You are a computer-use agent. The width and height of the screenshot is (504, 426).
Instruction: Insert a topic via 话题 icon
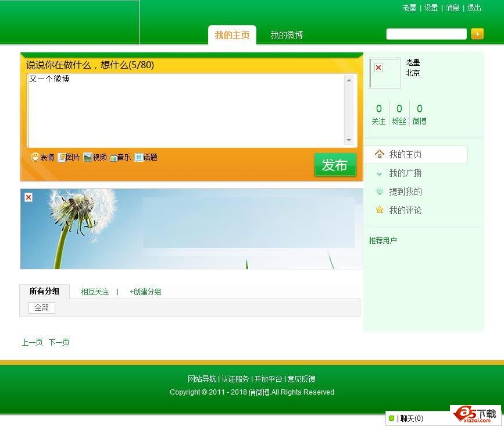click(x=139, y=157)
